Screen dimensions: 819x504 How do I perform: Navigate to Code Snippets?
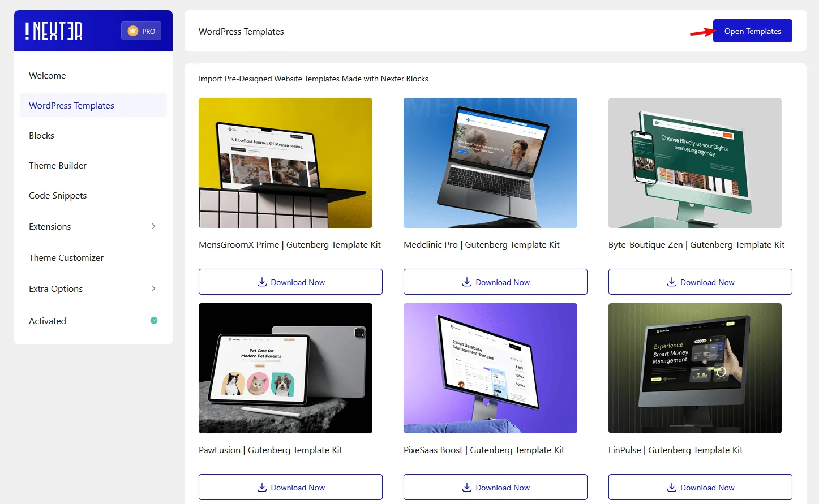[58, 196]
